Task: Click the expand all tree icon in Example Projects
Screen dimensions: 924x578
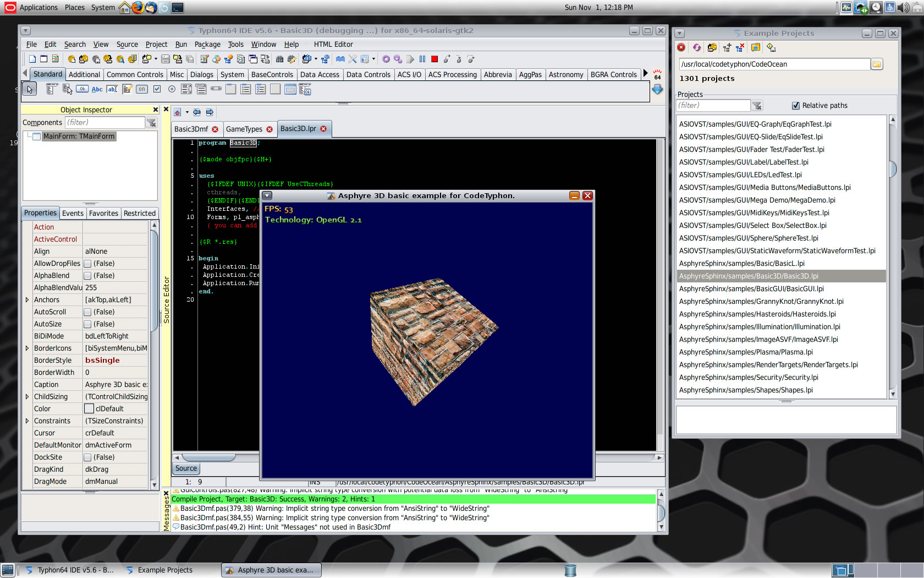Action: pos(727,48)
